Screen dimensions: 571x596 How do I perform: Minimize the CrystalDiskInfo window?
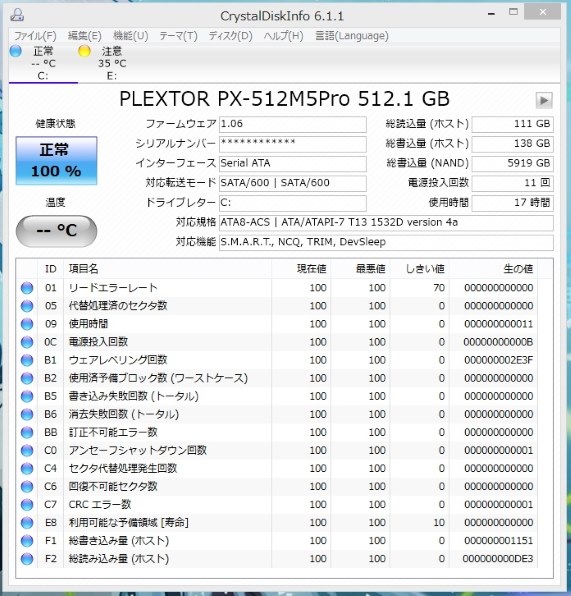492,14
